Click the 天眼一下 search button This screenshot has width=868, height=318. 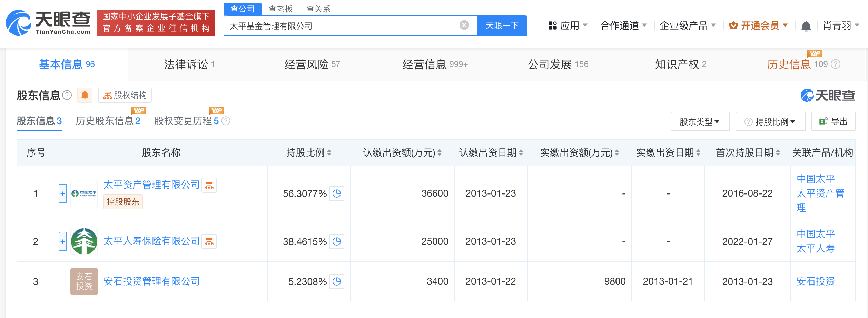[502, 26]
